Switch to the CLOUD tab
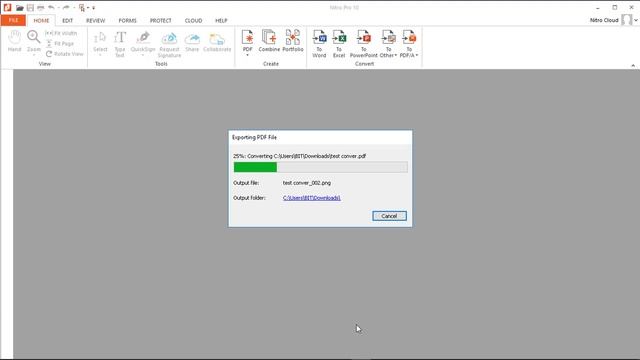 pos(193,20)
